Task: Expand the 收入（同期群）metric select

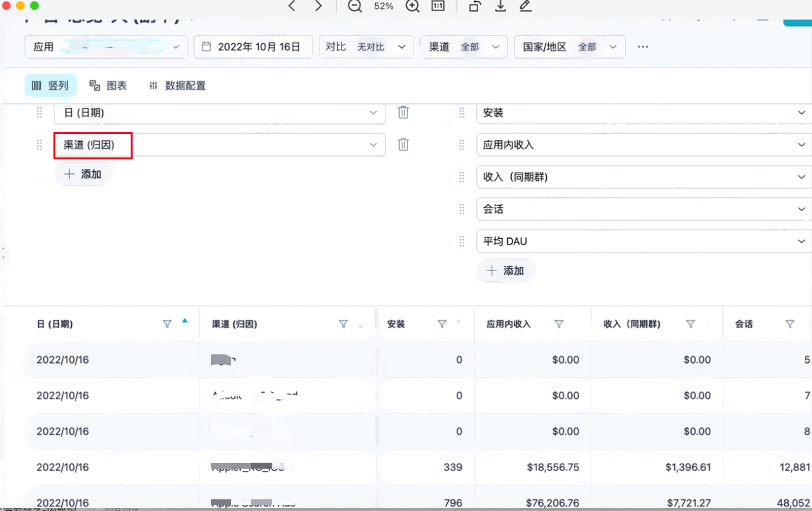Action: (644, 177)
